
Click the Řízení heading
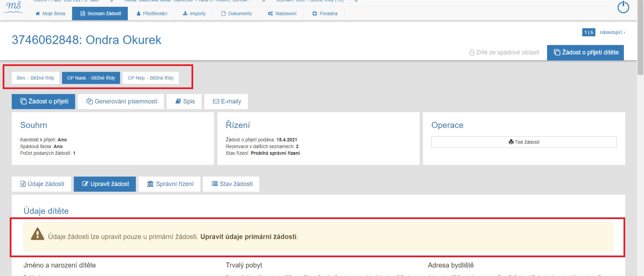pyautogui.click(x=238, y=125)
